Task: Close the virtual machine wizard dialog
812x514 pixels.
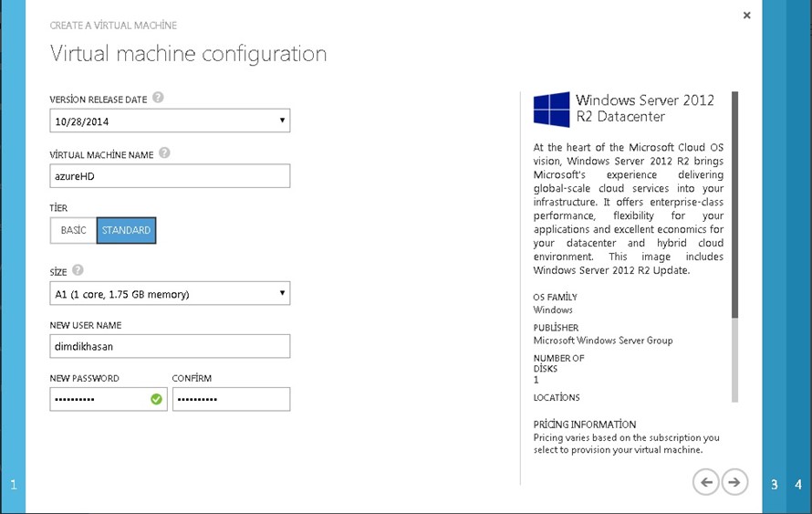Action: 746,16
